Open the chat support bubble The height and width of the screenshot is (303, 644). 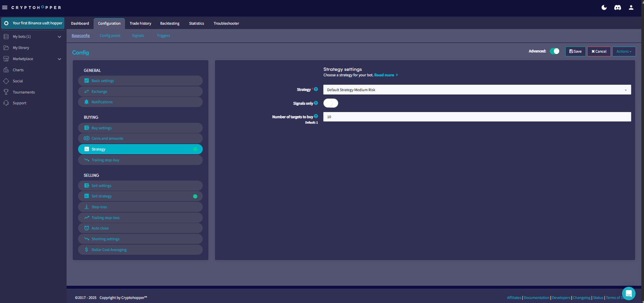[629, 293]
